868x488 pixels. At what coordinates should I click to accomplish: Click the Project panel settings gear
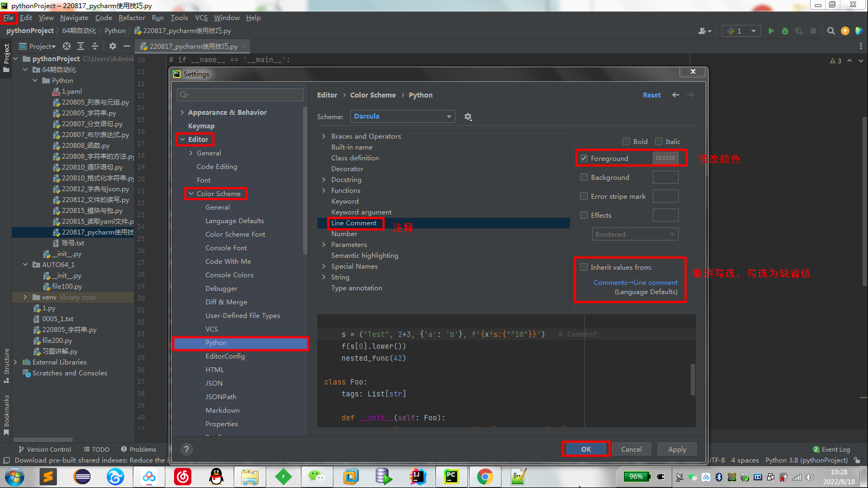pos(112,46)
